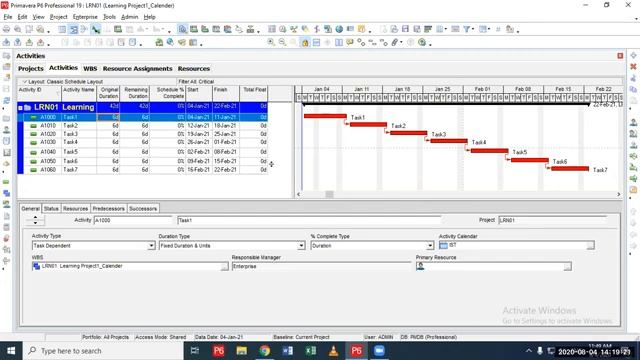Click the Add icon atop right sidebar
This screenshot has width=640, height=360.
click(633, 56)
